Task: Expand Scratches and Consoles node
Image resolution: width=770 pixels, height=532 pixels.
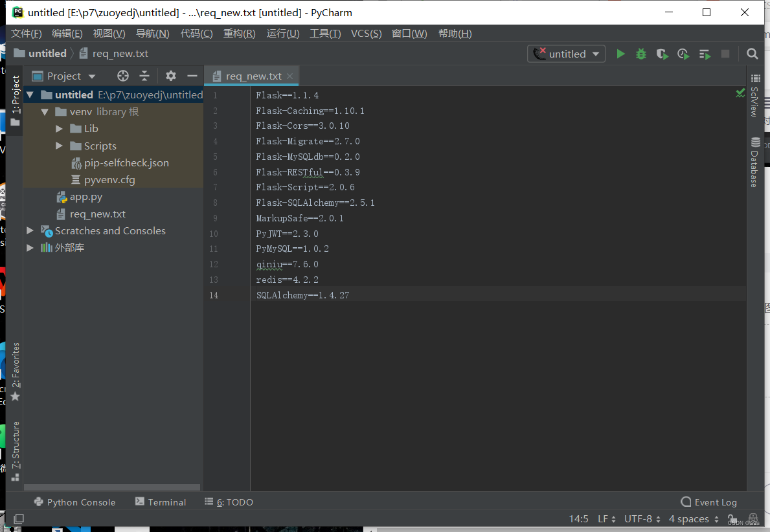Action: pos(30,230)
